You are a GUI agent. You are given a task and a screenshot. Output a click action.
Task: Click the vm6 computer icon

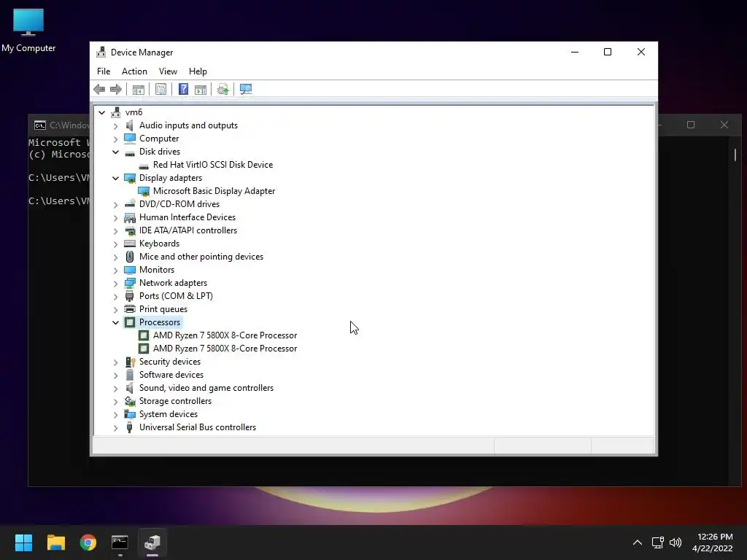tap(116, 112)
